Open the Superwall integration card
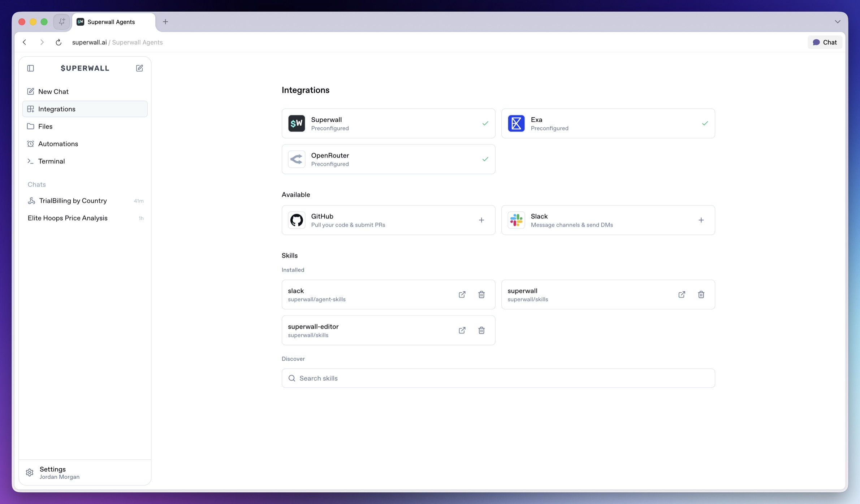Viewport: 860px width, 504px height. 388,123
